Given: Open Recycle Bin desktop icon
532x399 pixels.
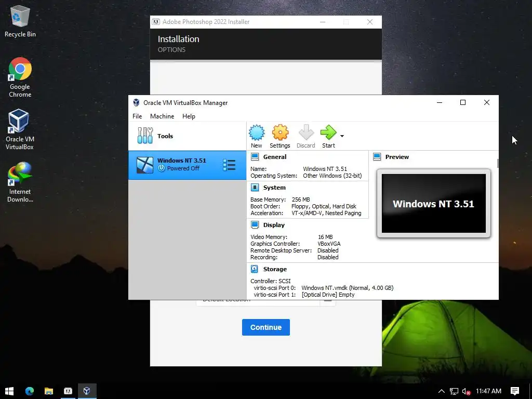Looking at the screenshot, I should 20,21.
